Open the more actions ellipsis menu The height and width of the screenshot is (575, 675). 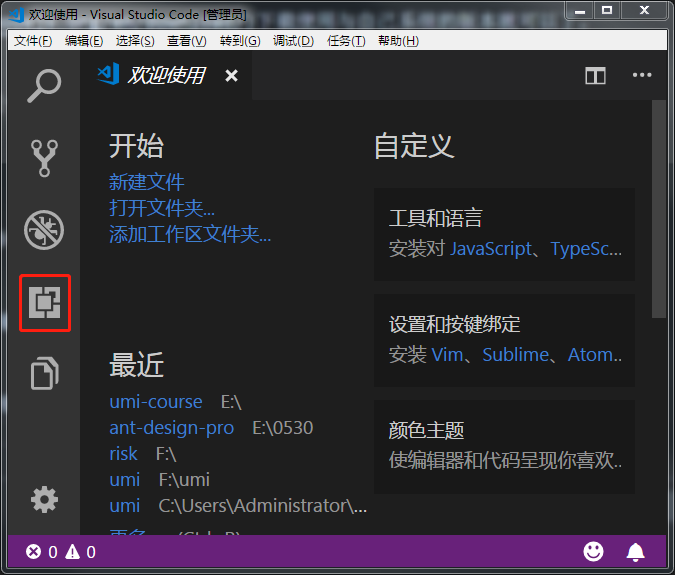(x=642, y=75)
